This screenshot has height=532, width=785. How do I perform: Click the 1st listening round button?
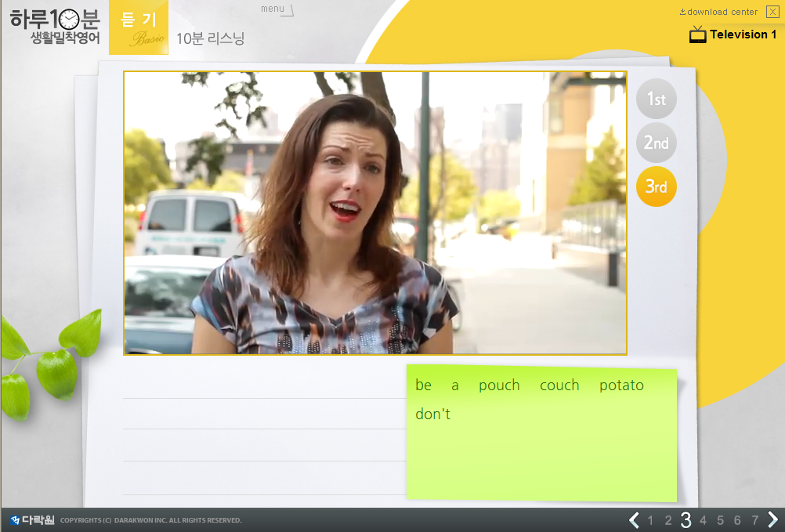click(x=656, y=100)
